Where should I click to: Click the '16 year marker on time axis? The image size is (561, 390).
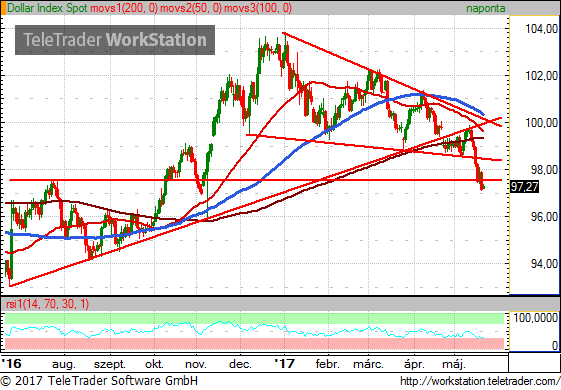click(11, 364)
